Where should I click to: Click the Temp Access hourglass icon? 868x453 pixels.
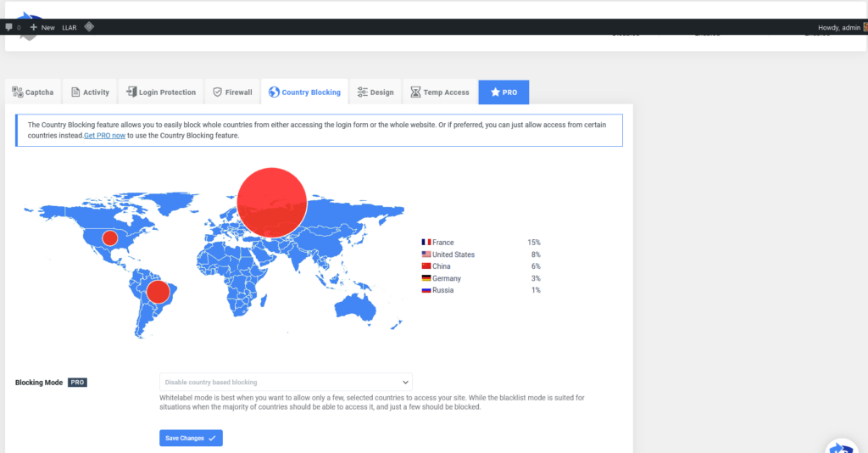click(x=415, y=92)
